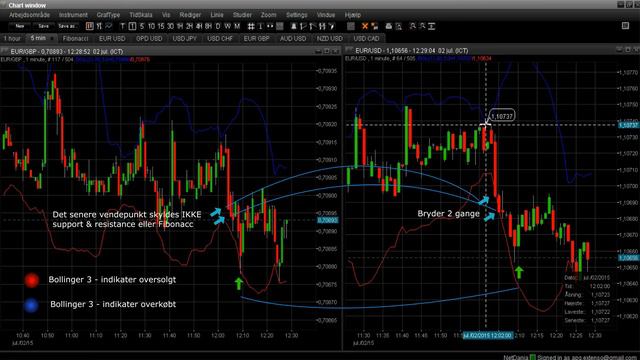
Task: Click the EUR/USD chart title bar
Action: point(491,51)
